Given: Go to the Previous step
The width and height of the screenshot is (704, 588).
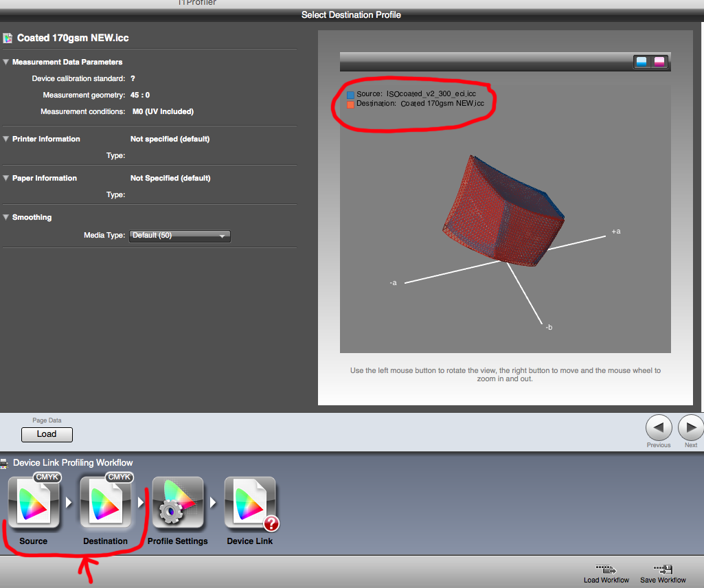Looking at the screenshot, I should click(659, 428).
